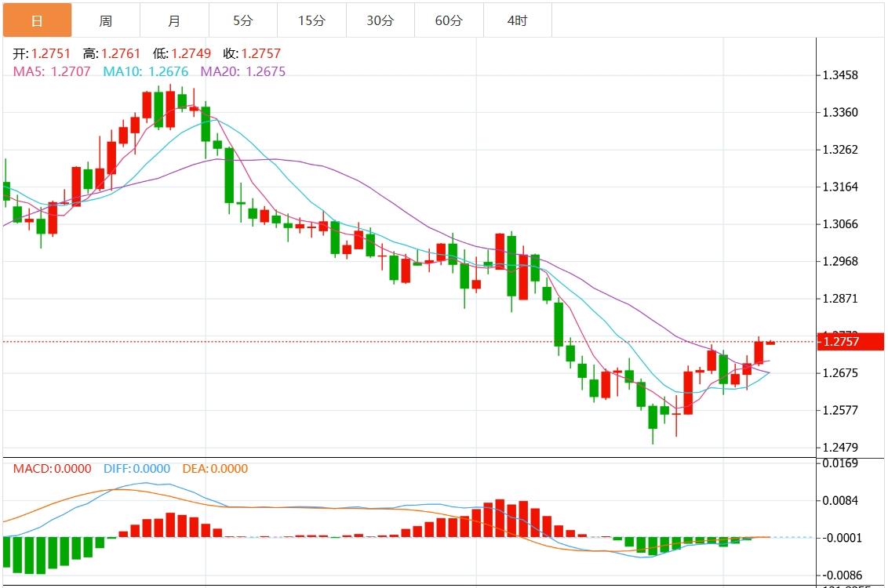Viewport: 888px width, 588px height.
Task: Click the 1.3458 price axis label
Action: [839, 76]
